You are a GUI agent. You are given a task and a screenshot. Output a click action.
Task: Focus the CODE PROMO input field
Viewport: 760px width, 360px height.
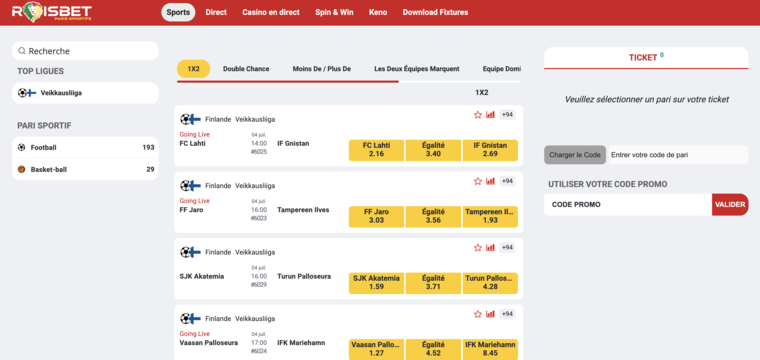pos(628,204)
